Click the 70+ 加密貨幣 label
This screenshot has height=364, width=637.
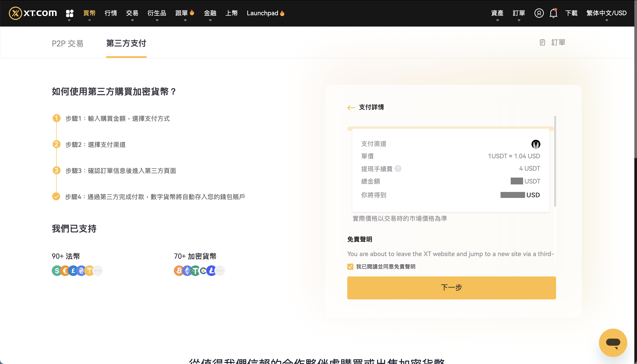coord(195,256)
